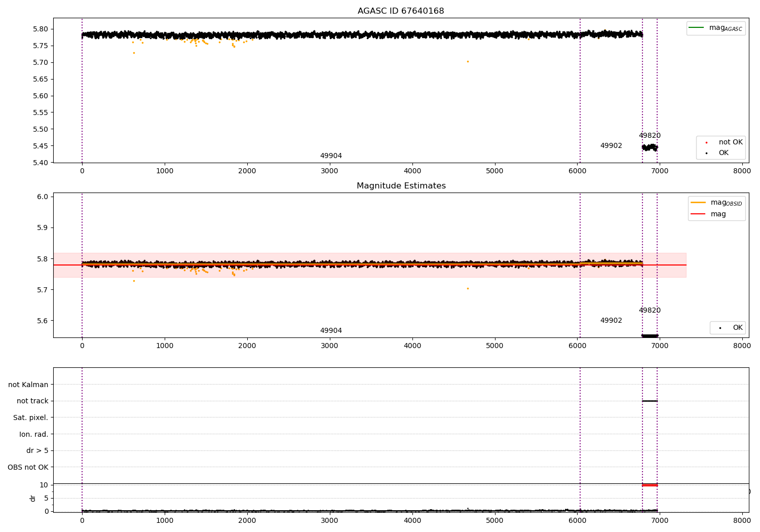The width and height of the screenshot is (760, 532).
Task: Click the 5.80 tick in top plot
Action: pos(40,29)
